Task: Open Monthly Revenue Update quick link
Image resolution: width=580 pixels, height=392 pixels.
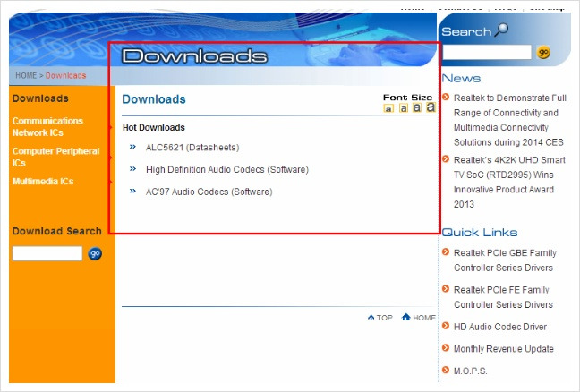Action: point(503,349)
